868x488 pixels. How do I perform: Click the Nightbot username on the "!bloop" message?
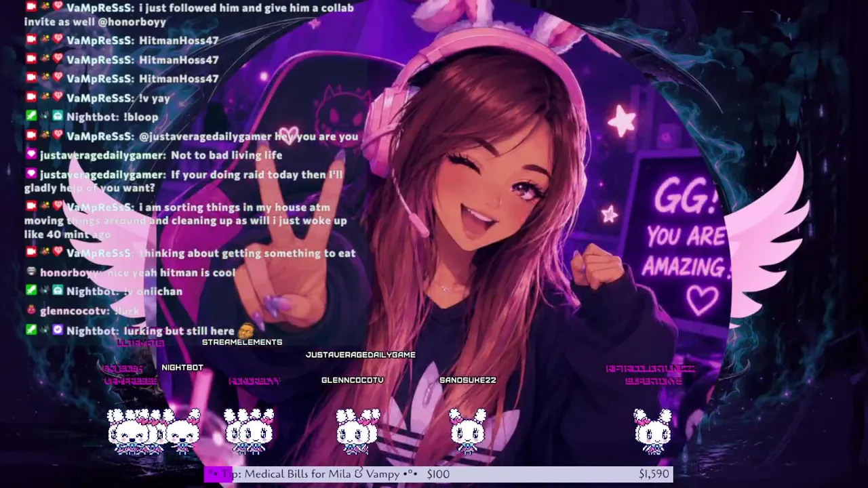(x=93, y=117)
